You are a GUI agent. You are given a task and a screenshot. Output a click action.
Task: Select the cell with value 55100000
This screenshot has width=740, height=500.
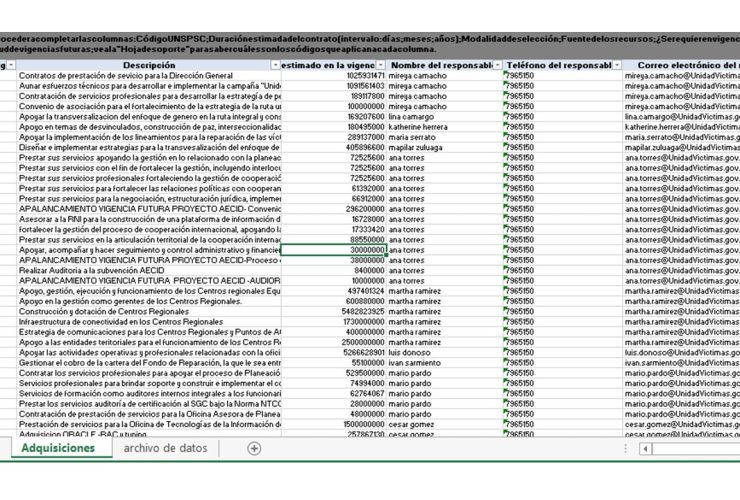(334, 363)
